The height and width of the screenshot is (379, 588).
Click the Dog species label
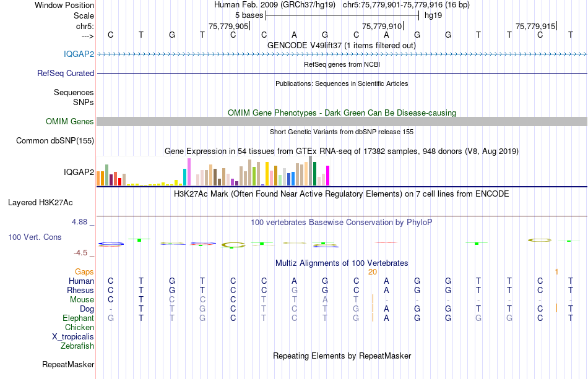[x=87, y=309]
